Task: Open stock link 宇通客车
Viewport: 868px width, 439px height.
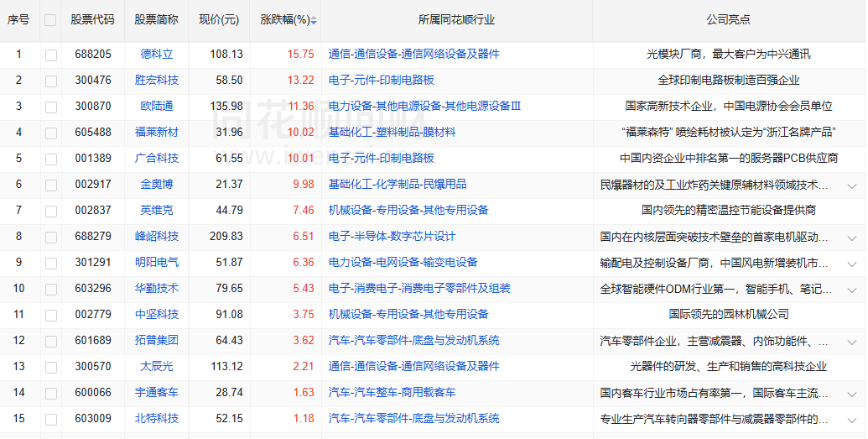Action: point(157,393)
